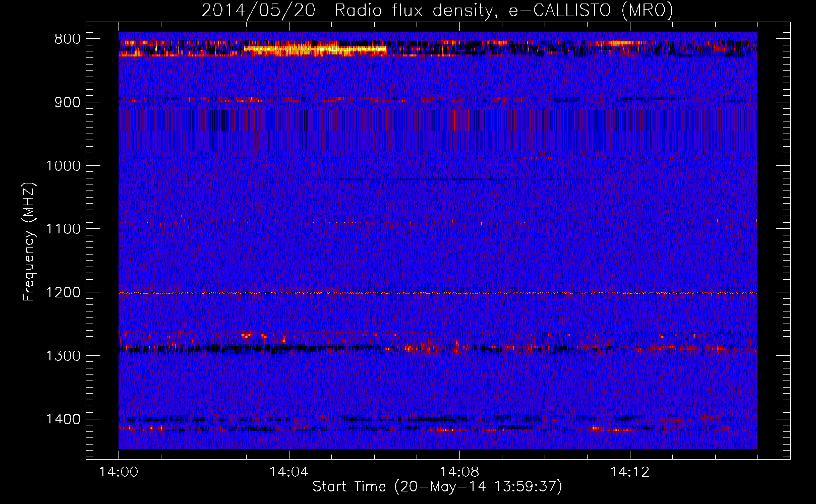Click the plot title "2014/05/20 Radio flux density, e-CALLISTO (MRO)"

point(437,11)
